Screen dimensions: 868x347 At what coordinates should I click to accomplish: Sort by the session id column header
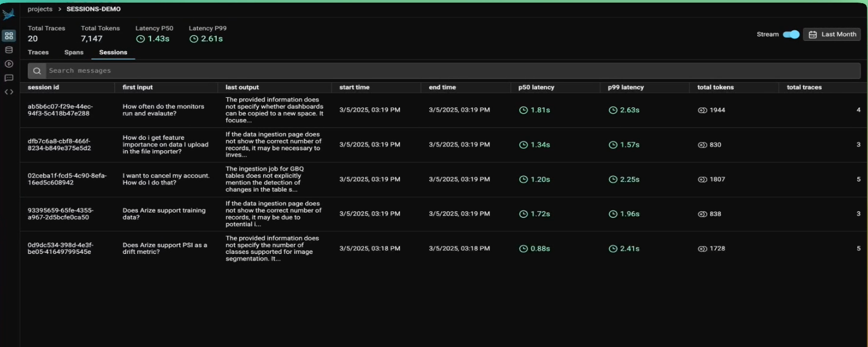43,87
